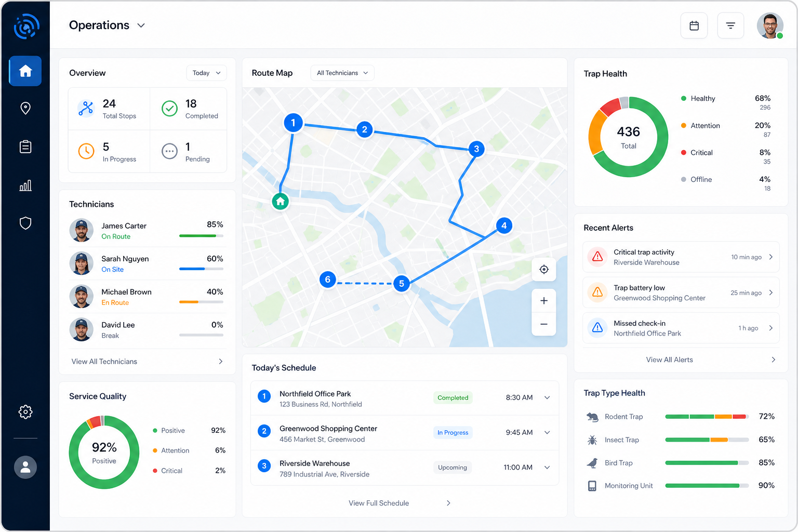The width and height of the screenshot is (798, 532).
Task: Open the All Technicians map filter
Action: pyautogui.click(x=342, y=73)
